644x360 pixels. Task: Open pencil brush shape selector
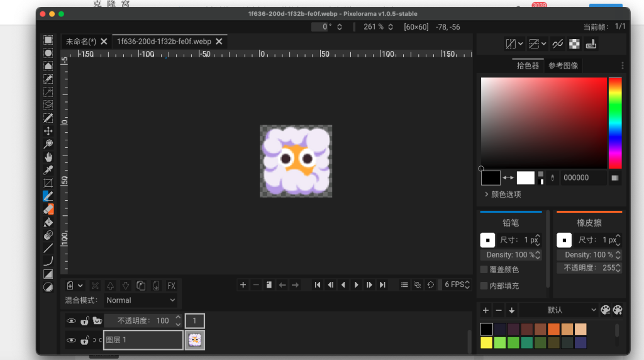487,240
